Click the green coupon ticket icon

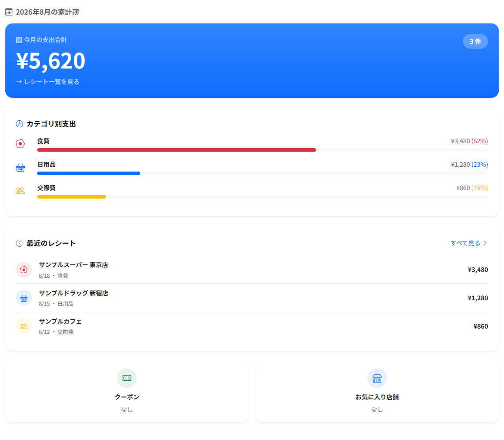point(127,378)
